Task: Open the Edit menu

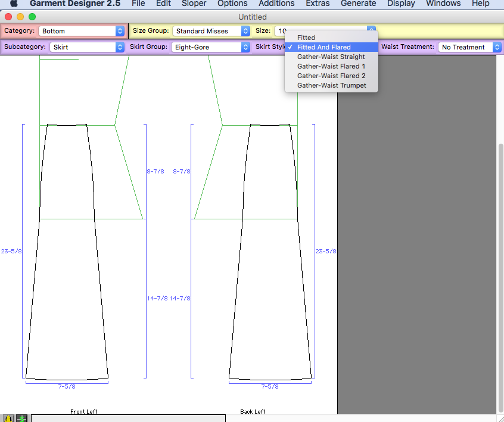Action: tap(163, 4)
